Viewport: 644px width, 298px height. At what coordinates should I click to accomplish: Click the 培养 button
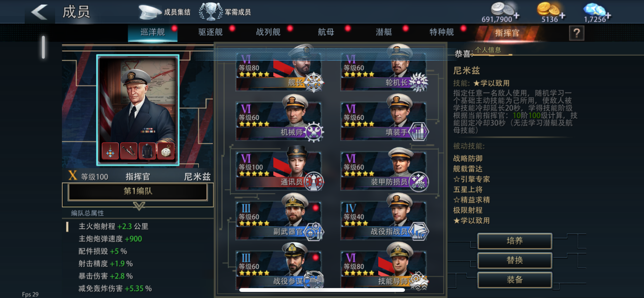[x=515, y=241]
